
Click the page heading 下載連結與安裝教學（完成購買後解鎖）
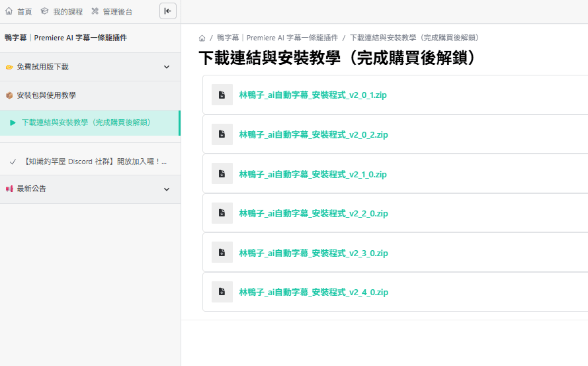point(339,58)
